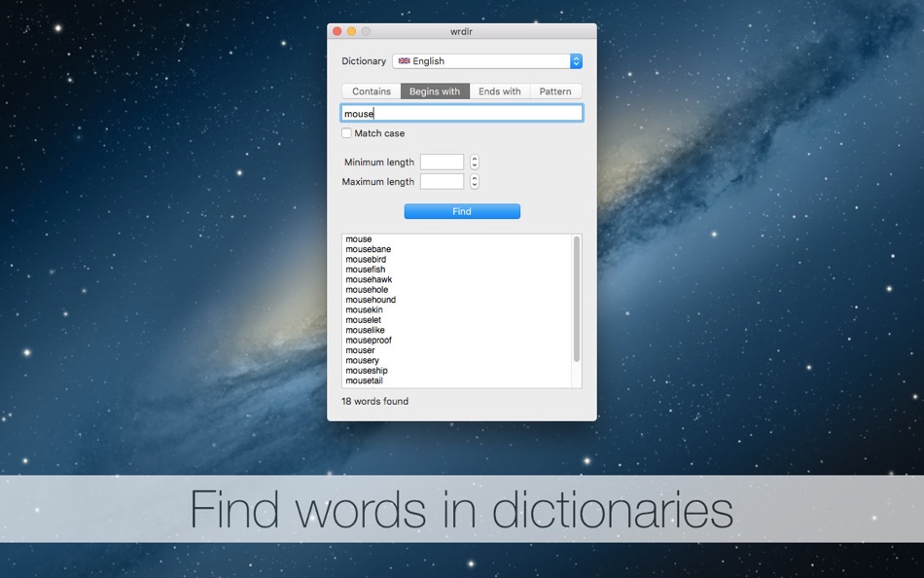This screenshot has height=578, width=924.
Task: Select mousehound in the results list
Action: click(x=371, y=300)
